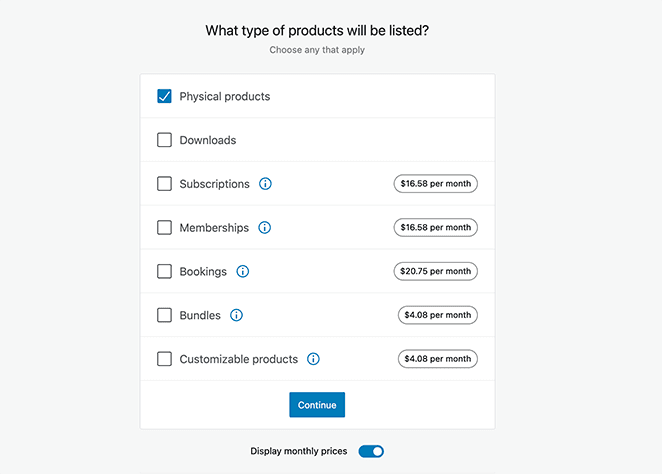The width and height of the screenshot is (662, 474).
Task: Open the info icon beside Bookings
Action: (x=243, y=272)
